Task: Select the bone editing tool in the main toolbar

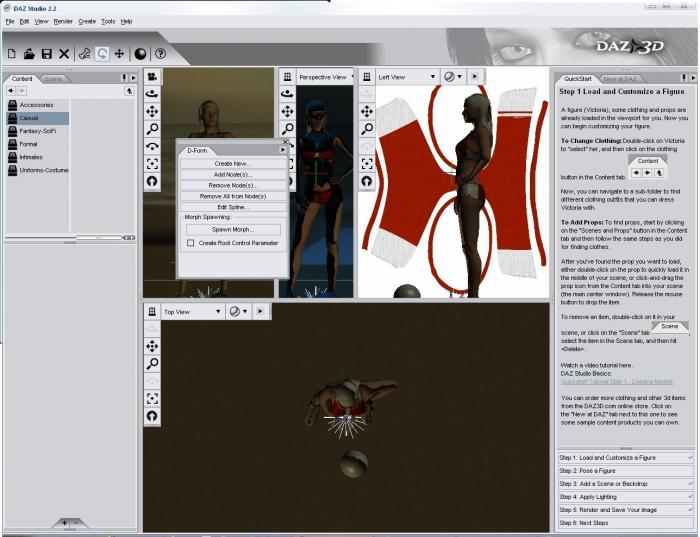Action: click(84, 54)
